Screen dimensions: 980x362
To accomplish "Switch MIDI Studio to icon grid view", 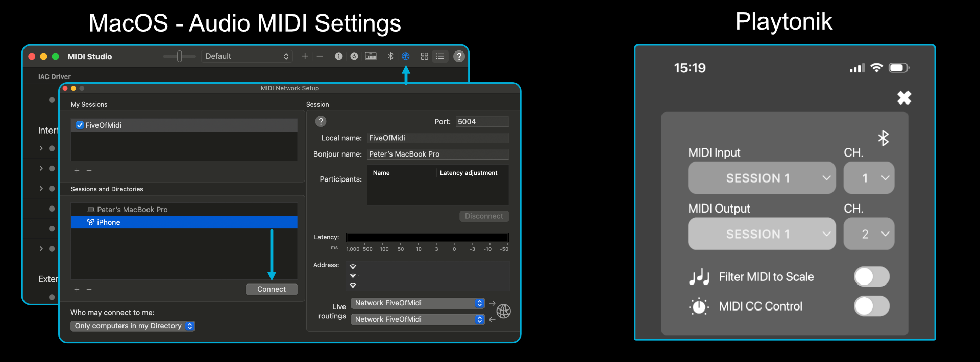I will coord(424,56).
